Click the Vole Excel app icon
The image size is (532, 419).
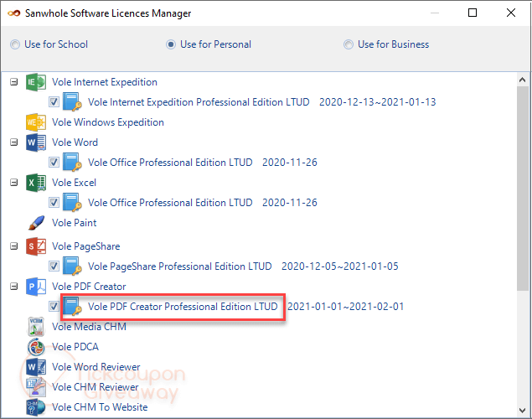(36, 183)
